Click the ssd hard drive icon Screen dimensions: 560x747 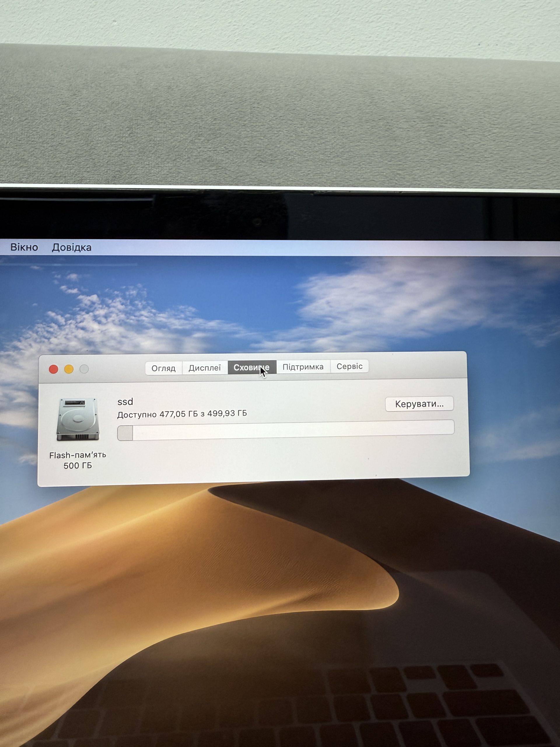78,419
